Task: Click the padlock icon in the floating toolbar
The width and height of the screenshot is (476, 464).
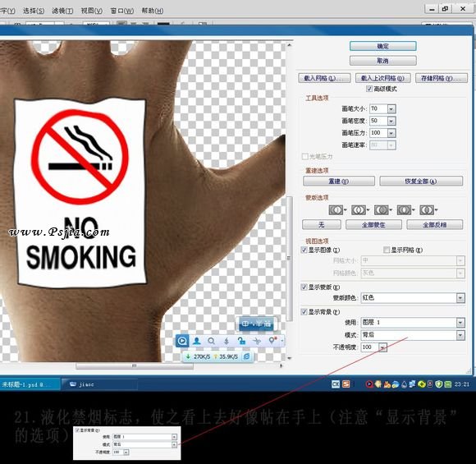Action: pyautogui.click(x=241, y=341)
